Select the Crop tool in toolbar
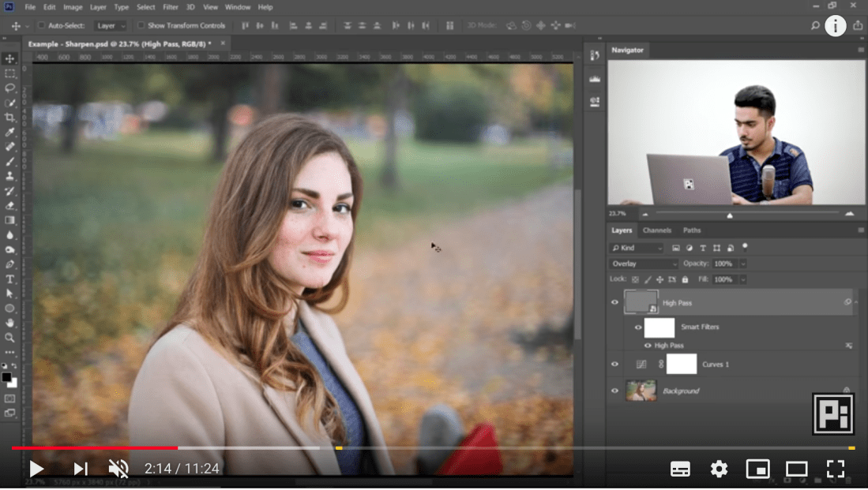 (10, 118)
